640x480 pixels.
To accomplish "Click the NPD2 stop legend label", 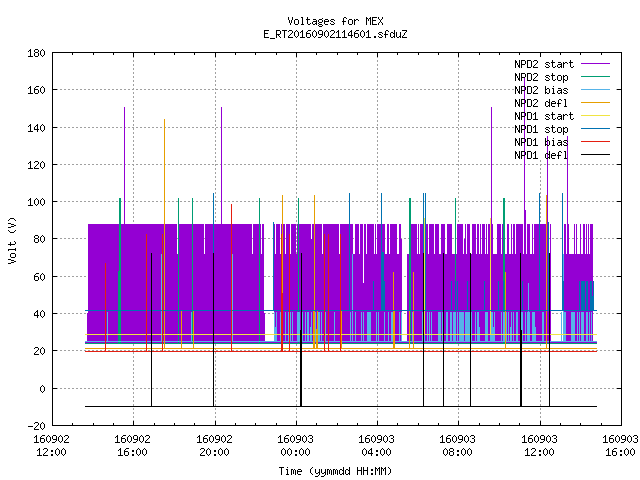I will pos(541,77).
